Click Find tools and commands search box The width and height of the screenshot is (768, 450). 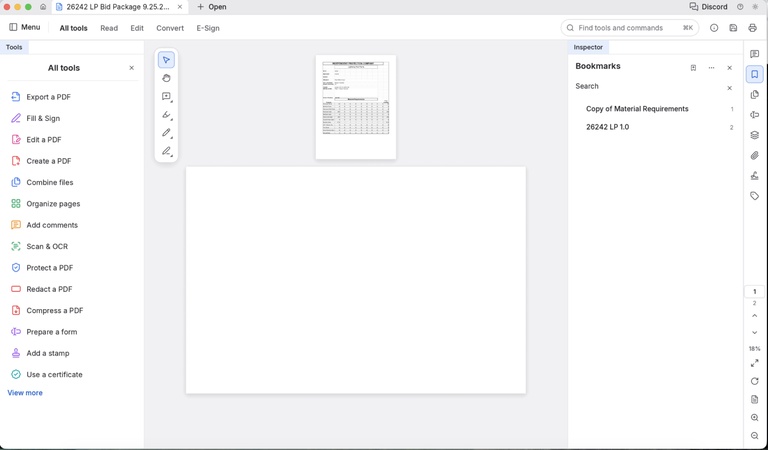click(x=630, y=28)
